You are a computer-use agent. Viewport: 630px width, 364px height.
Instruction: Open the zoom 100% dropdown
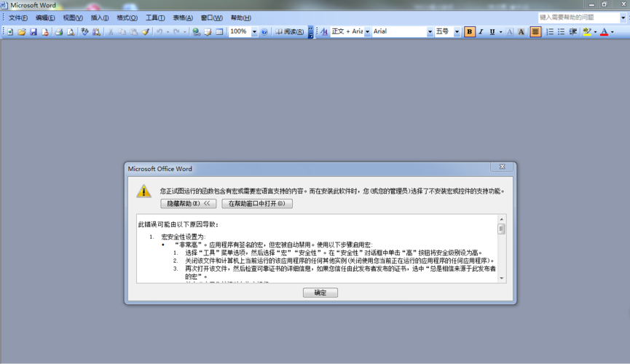[x=254, y=32]
